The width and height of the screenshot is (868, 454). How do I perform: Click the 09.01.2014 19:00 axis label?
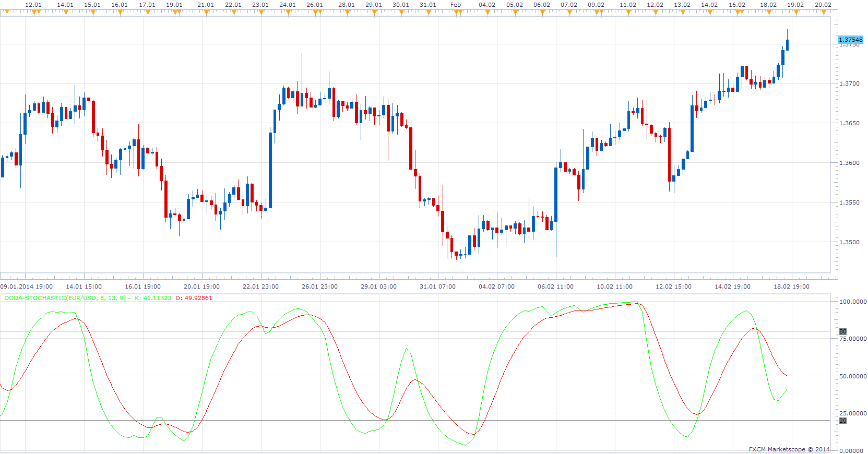pyautogui.click(x=27, y=286)
